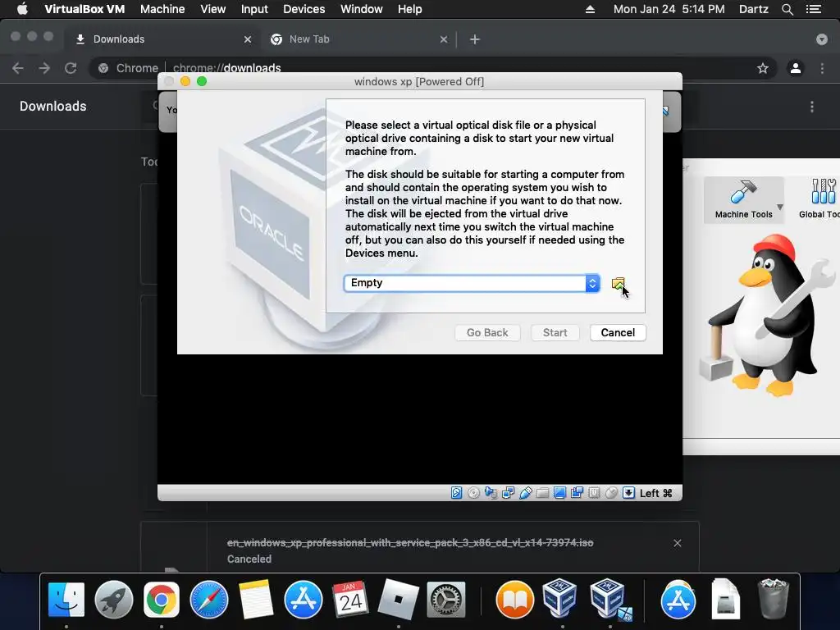
Task: Open Chrome's three-dot main menu
Action: pyautogui.click(x=822, y=68)
